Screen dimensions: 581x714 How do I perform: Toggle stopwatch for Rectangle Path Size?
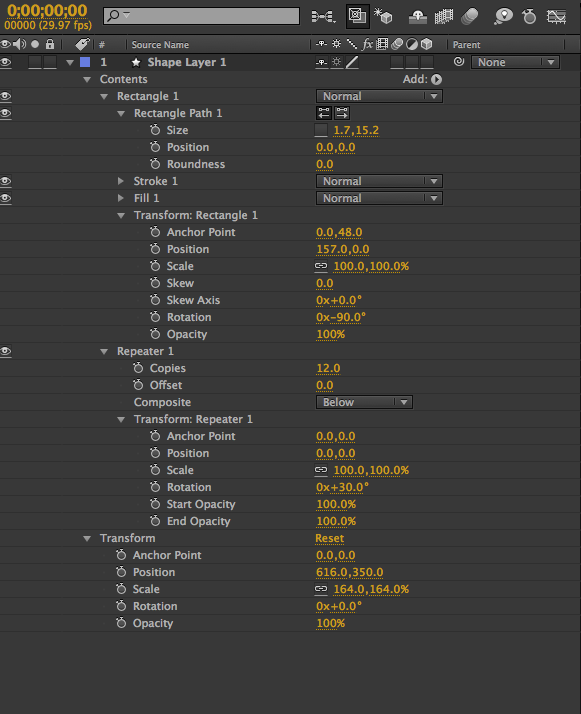[x=155, y=130]
